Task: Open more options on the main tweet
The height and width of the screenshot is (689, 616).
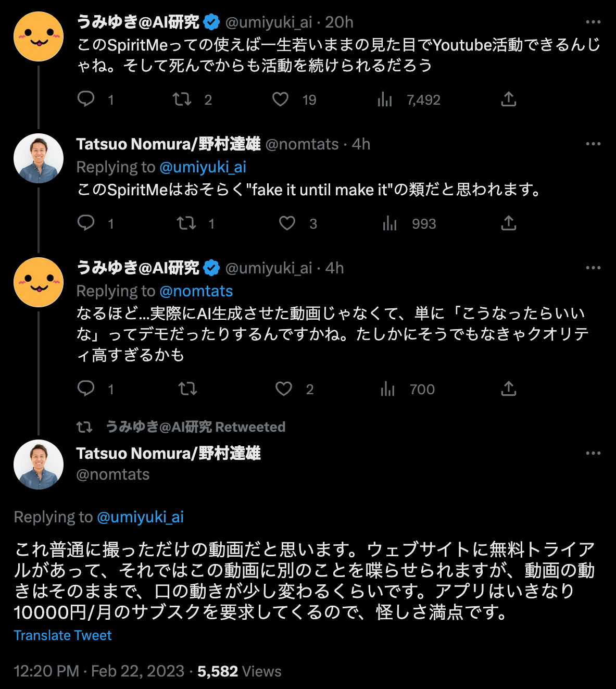Action: click(x=593, y=453)
